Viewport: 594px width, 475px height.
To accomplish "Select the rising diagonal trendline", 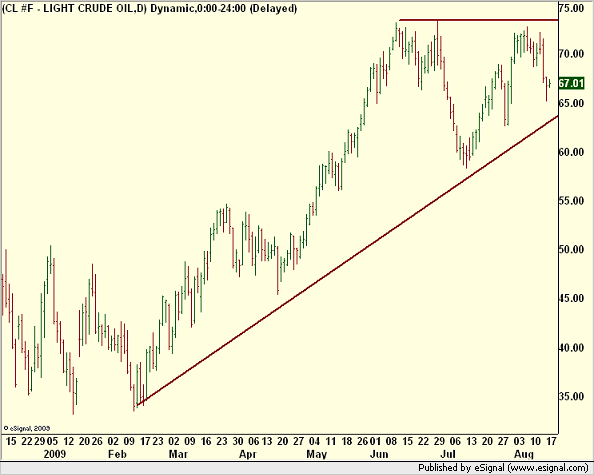I will click(x=347, y=261).
